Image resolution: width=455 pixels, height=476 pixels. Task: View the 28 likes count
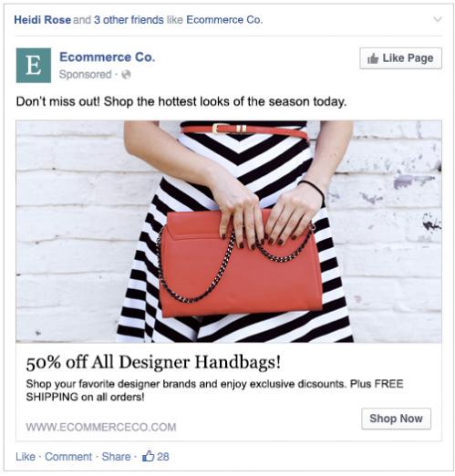click(x=163, y=457)
